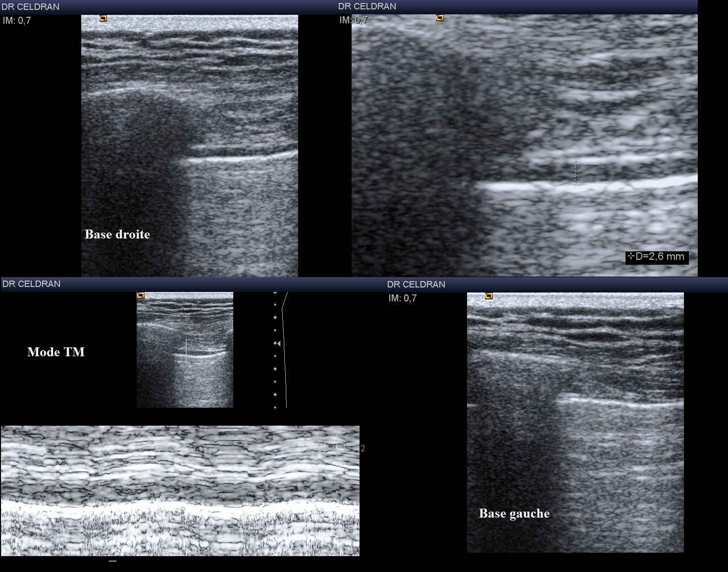The height and width of the screenshot is (572, 728).
Task: Click the 'DR CELDRAN' header above Base gauche panel
Action: pos(416,285)
